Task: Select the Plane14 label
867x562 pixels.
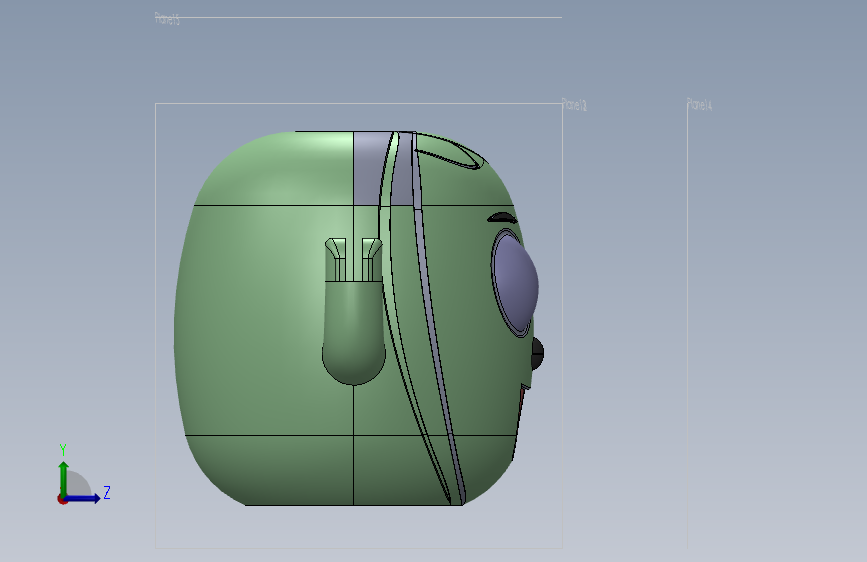Action: tap(699, 105)
